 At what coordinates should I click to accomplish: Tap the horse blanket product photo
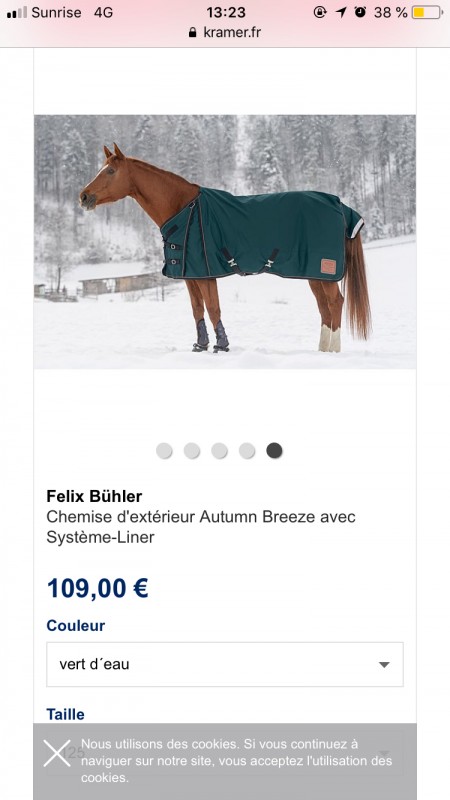coord(225,242)
